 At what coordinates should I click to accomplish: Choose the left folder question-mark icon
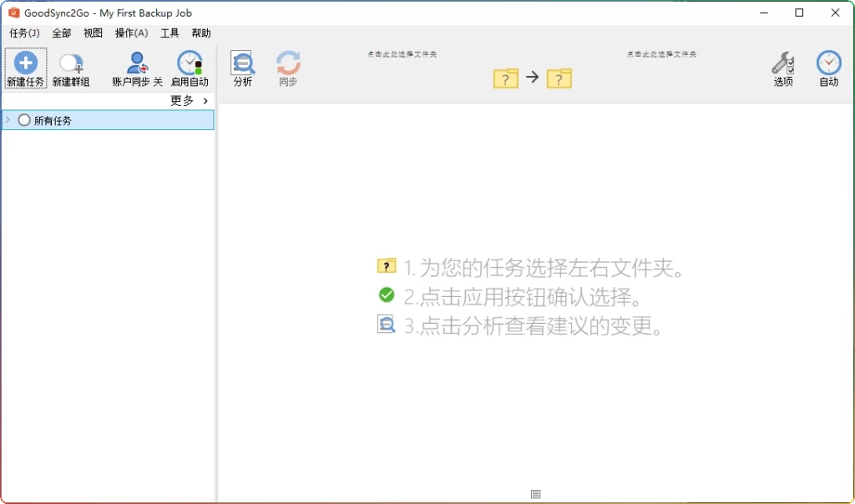pos(505,78)
